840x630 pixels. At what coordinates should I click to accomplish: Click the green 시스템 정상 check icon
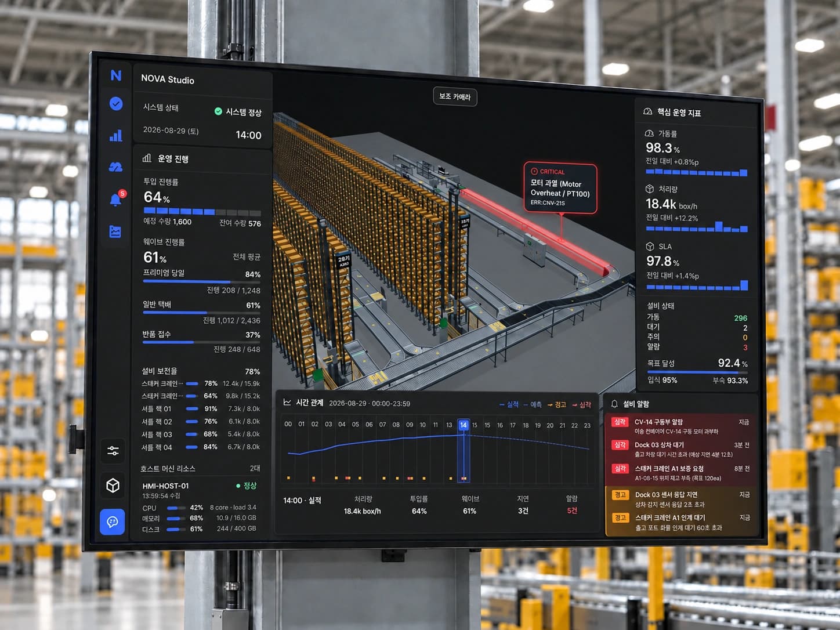pyautogui.click(x=218, y=111)
